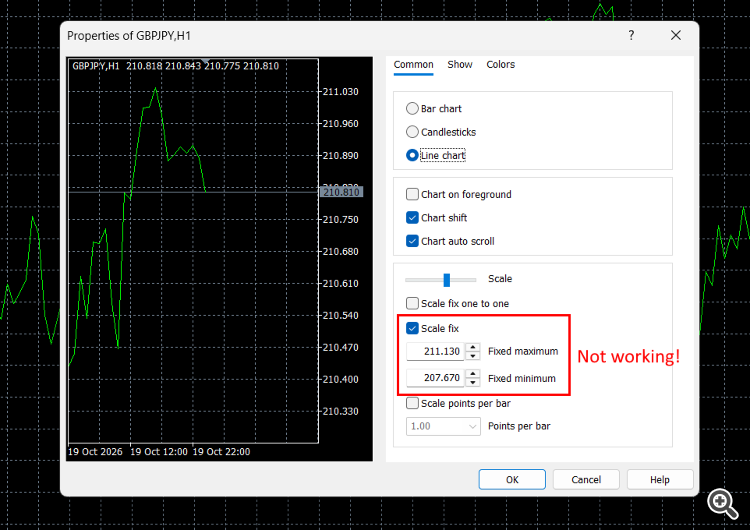This screenshot has height=530, width=750.
Task: Close the Properties dialog with X
Action: tap(675, 35)
